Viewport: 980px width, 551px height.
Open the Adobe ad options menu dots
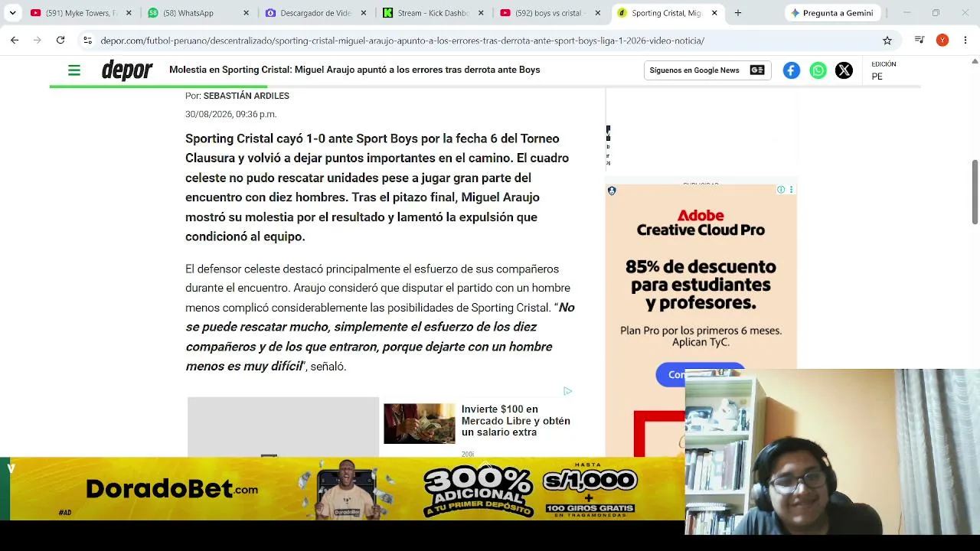click(791, 190)
